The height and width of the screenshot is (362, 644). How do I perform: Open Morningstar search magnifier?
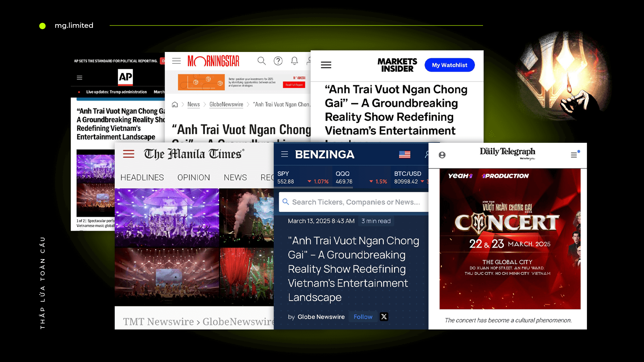(262, 61)
